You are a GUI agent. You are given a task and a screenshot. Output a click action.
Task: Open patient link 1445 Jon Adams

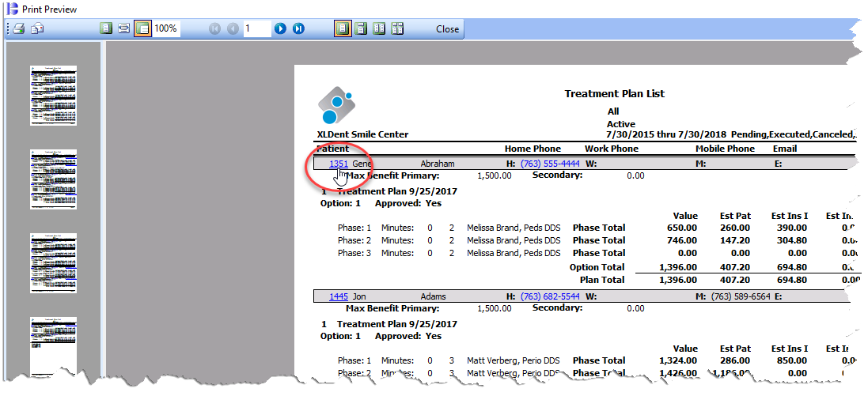pos(339,296)
